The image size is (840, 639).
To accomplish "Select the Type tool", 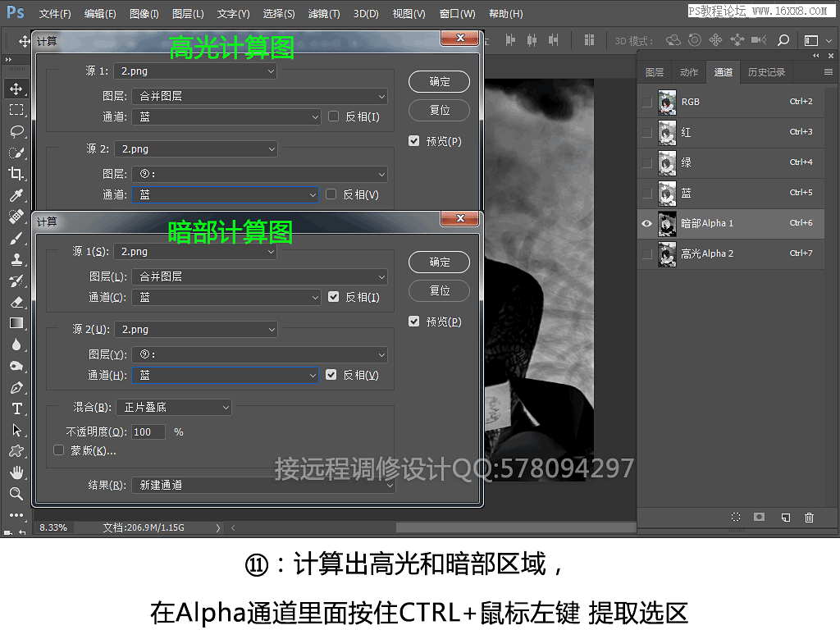I will pos(16,409).
